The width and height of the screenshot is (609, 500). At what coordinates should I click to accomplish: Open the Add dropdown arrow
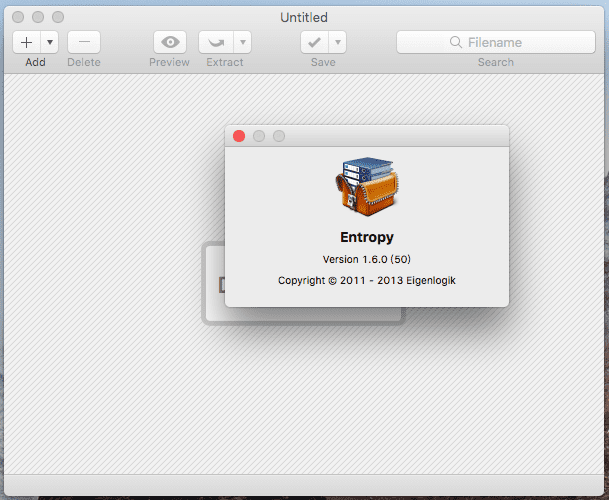point(50,42)
